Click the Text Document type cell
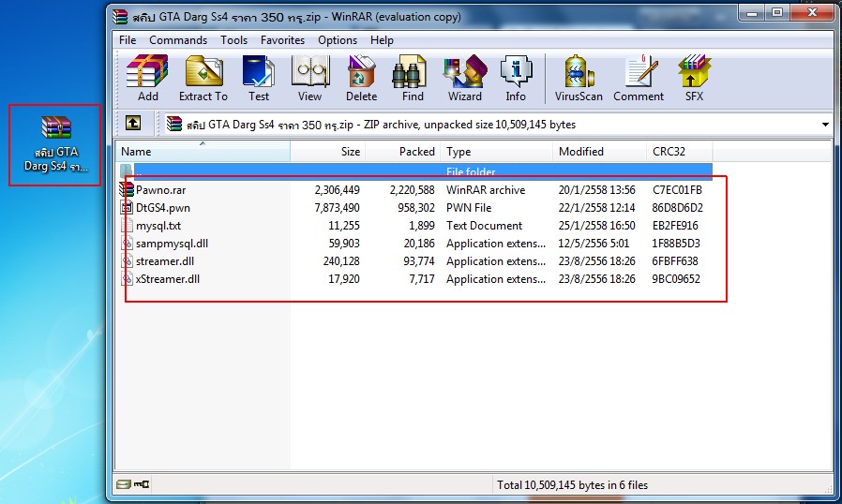Image resolution: width=842 pixels, height=504 pixels. (x=484, y=226)
